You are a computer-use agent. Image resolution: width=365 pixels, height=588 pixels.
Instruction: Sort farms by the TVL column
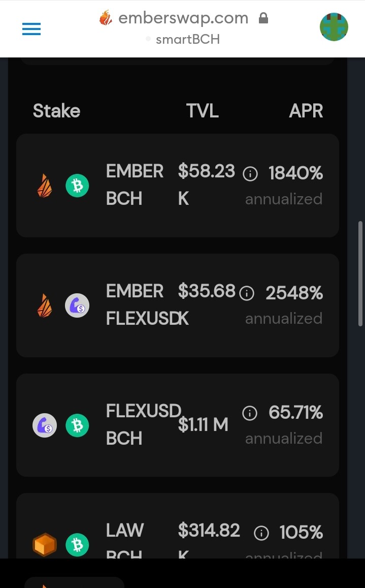tap(203, 111)
